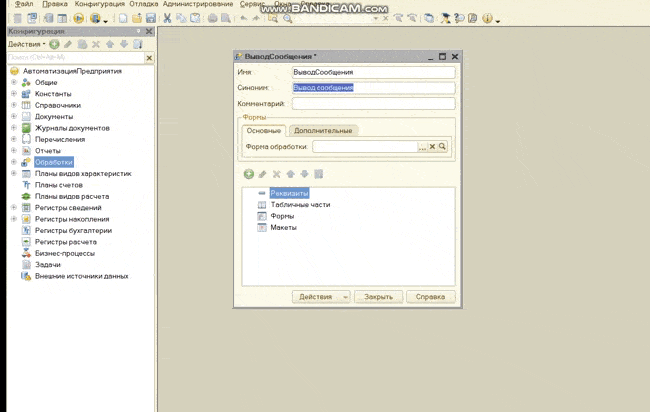The width and height of the screenshot is (650, 412).
Task: Open the Конфигурация menu
Action: tap(99, 4)
